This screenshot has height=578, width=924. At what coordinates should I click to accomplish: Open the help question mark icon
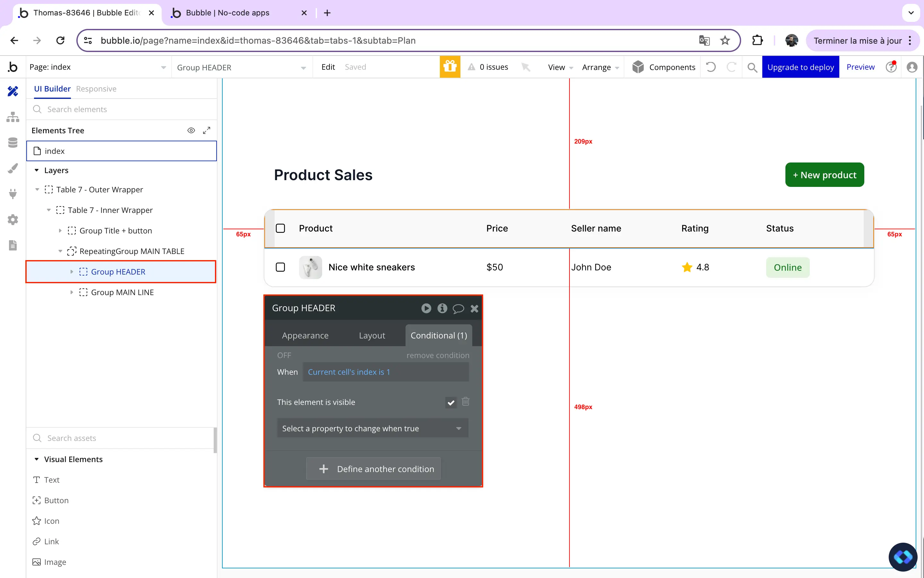click(x=891, y=67)
